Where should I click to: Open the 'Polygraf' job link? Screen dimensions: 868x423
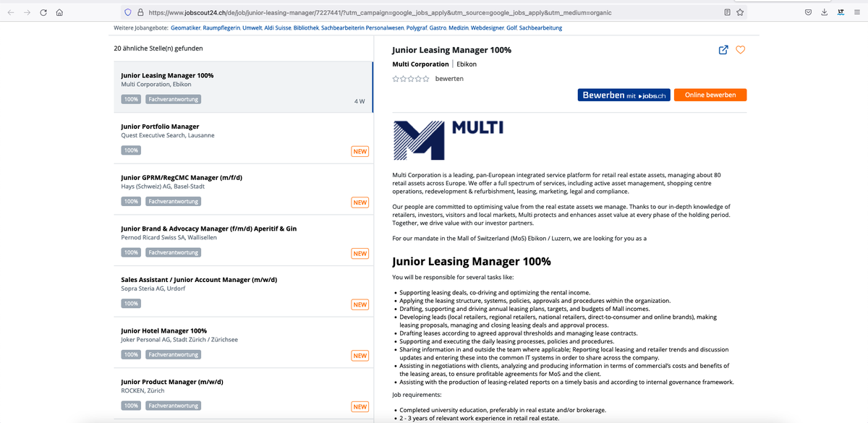pyautogui.click(x=417, y=28)
